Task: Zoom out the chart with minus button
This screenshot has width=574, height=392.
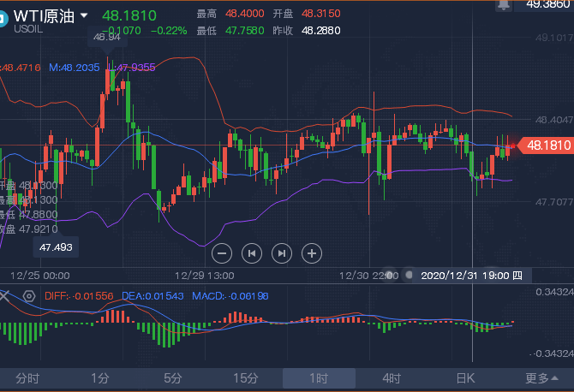Action: pyautogui.click(x=222, y=253)
